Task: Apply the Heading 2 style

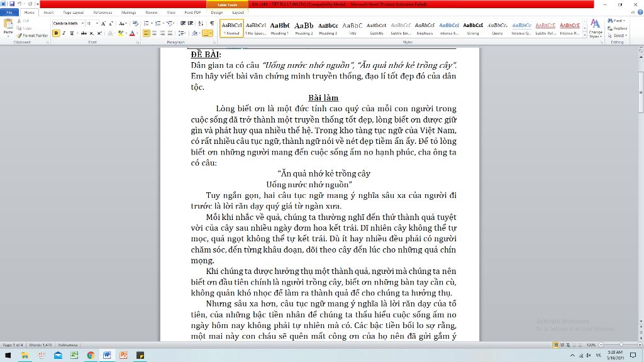Action: point(304,28)
